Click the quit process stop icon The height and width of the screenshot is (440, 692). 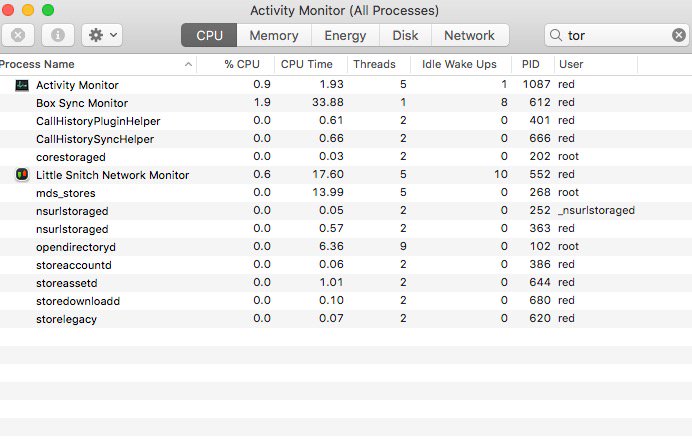point(18,35)
